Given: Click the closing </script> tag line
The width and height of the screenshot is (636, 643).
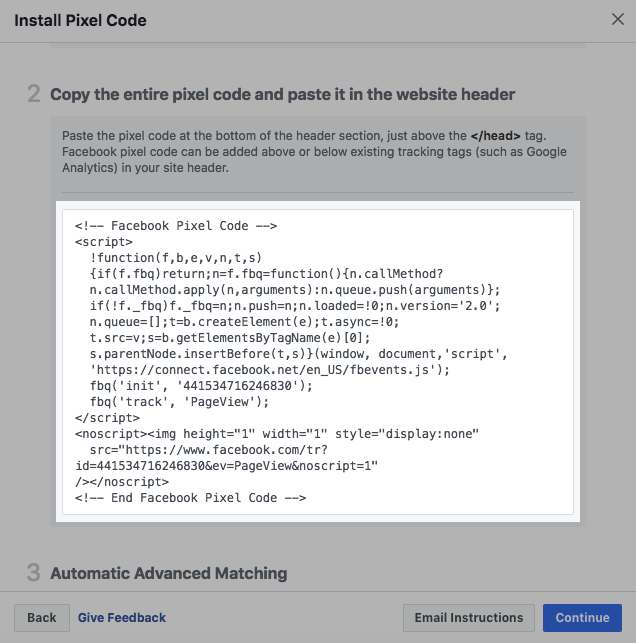Looking at the screenshot, I should pos(107,418).
